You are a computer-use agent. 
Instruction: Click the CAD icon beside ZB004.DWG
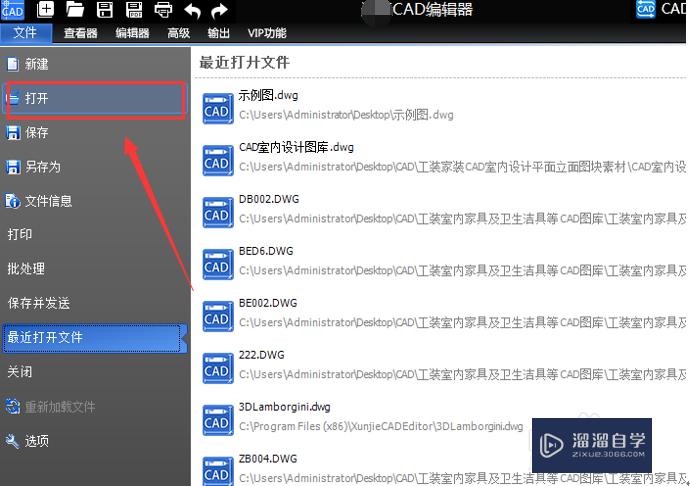click(x=217, y=471)
